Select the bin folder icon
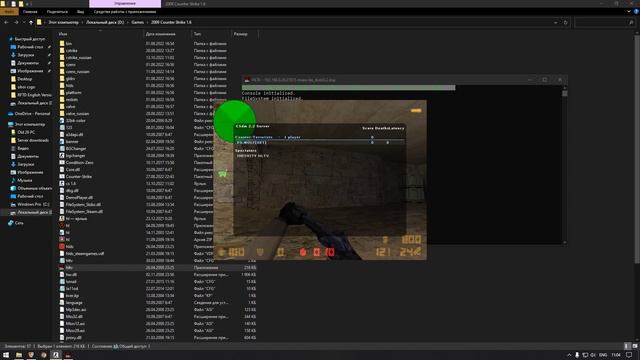 [x=62, y=43]
